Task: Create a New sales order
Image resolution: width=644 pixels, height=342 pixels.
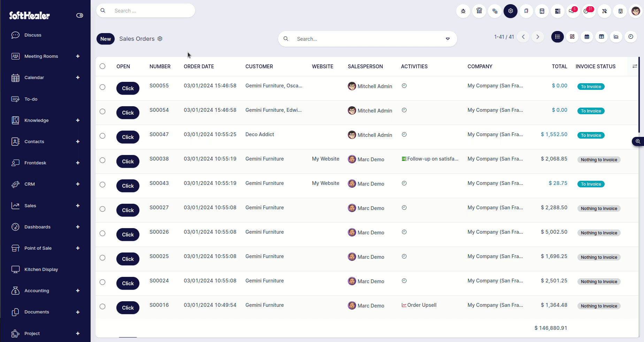Action: pyautogui.click(x=106, y=39)
